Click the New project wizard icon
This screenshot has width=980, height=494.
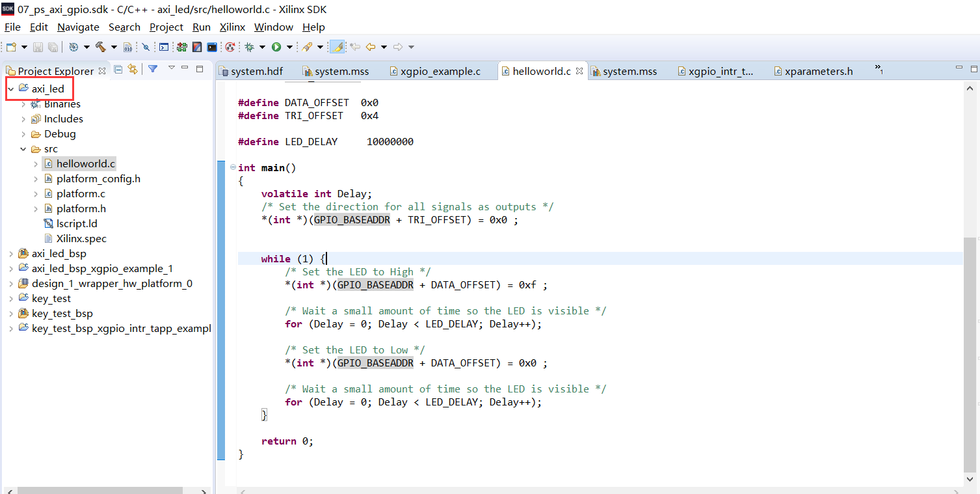point(11,47)
